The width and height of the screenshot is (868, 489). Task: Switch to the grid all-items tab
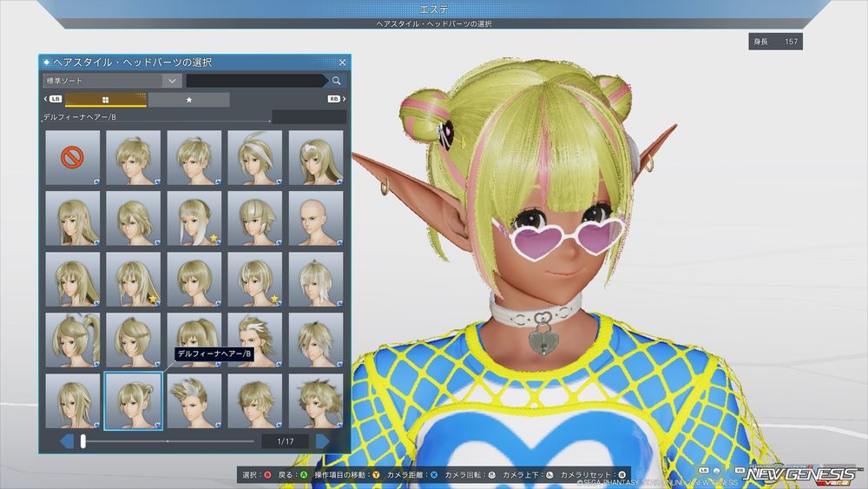106,100
